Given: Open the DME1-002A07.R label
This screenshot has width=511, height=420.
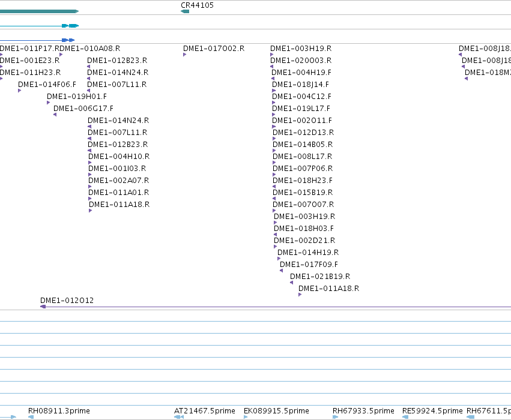Looking at the screenshot, I should click(x=119, y=181).
